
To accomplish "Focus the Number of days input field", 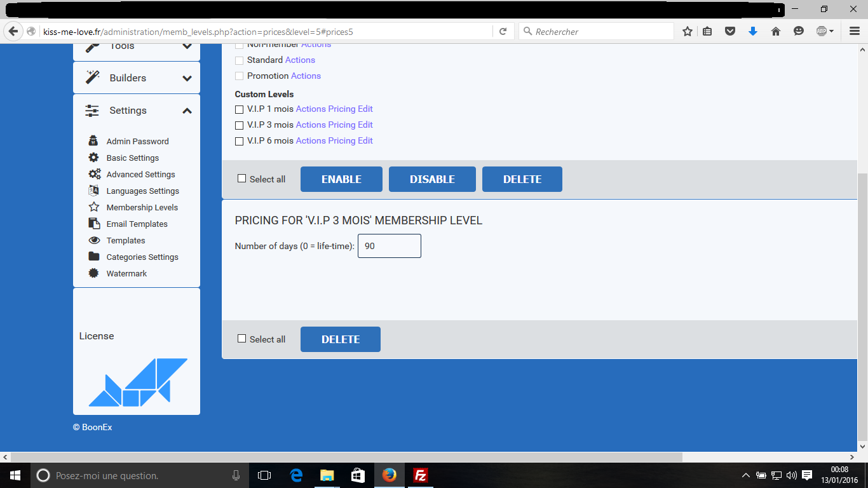I will click(x=390, y=246).
